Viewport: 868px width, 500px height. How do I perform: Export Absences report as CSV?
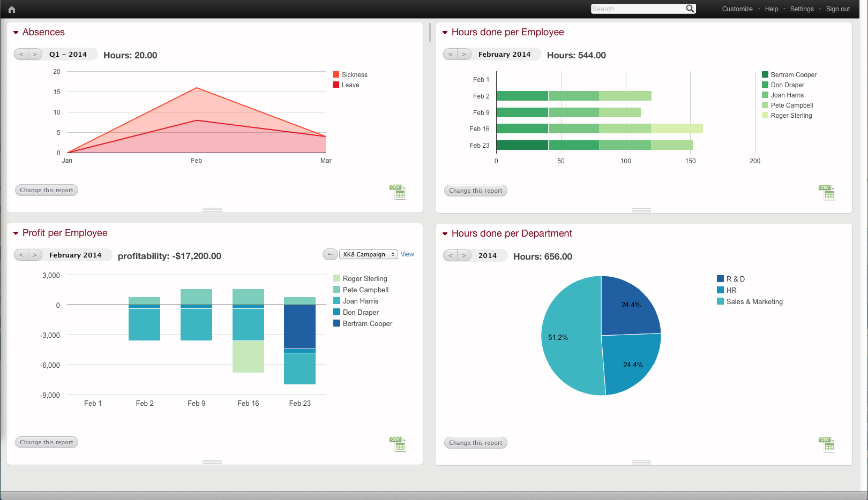(398, 192)
